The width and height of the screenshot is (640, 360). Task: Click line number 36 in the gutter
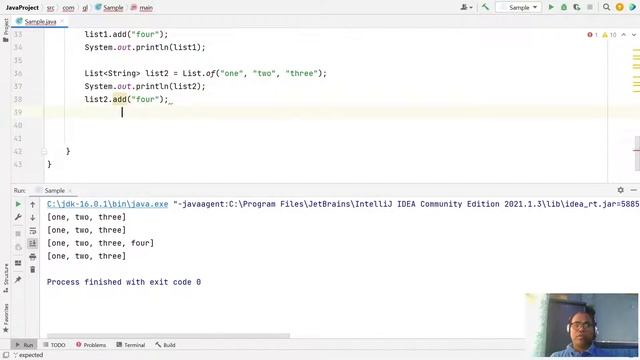[x=18, y=73]
